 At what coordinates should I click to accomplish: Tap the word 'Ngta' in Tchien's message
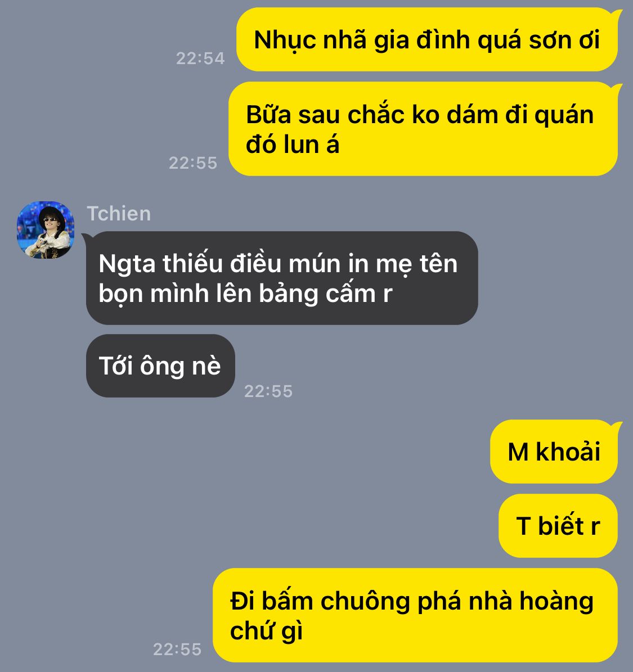[x=127, y=264]
